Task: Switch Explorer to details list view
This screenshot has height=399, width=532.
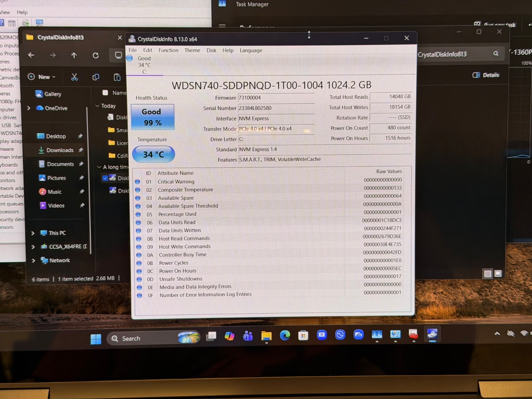Action: (x=487, y=274)
